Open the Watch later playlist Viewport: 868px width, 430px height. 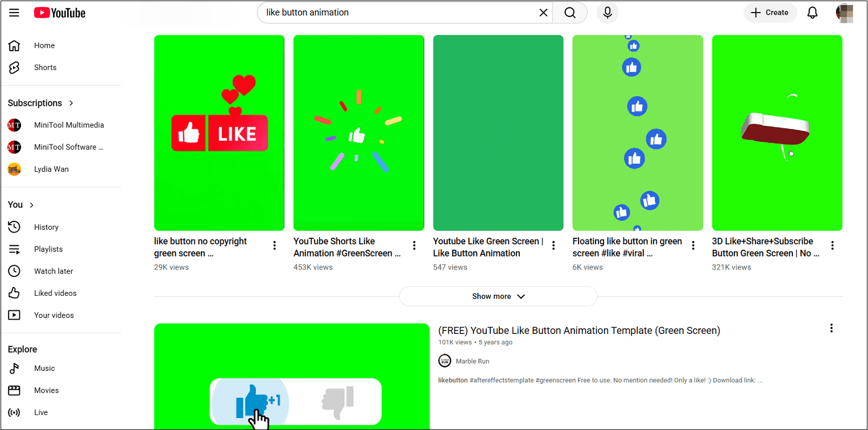pos(53,271)
